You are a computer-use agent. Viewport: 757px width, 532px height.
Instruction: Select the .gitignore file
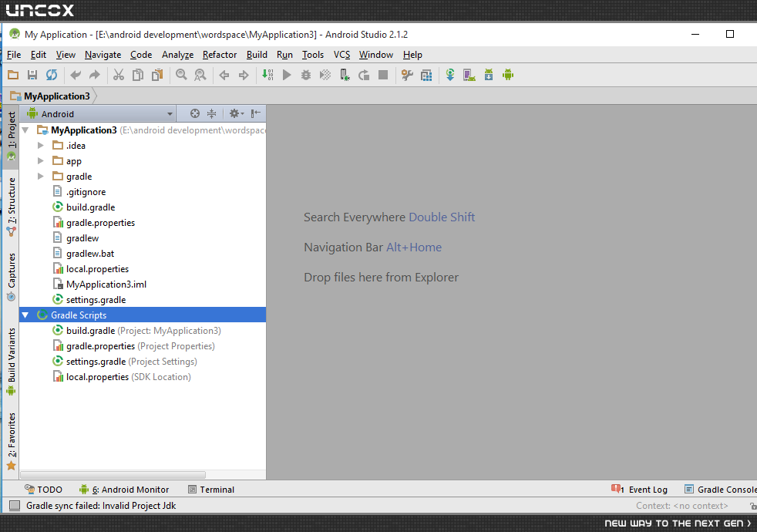[x=86, y=192]
